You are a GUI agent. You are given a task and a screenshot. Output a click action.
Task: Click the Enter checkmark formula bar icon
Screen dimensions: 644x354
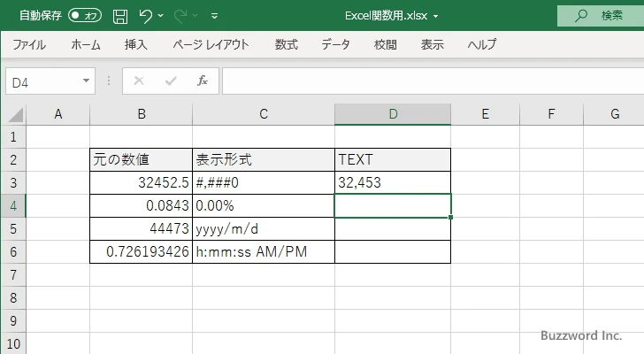coord(171,81)
